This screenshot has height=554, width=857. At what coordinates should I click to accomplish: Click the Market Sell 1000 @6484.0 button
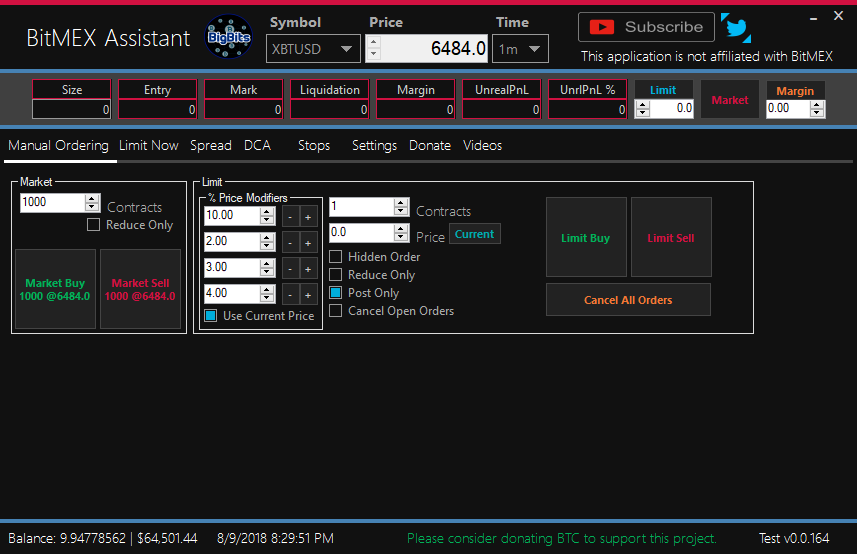click(x=140, y=289)
